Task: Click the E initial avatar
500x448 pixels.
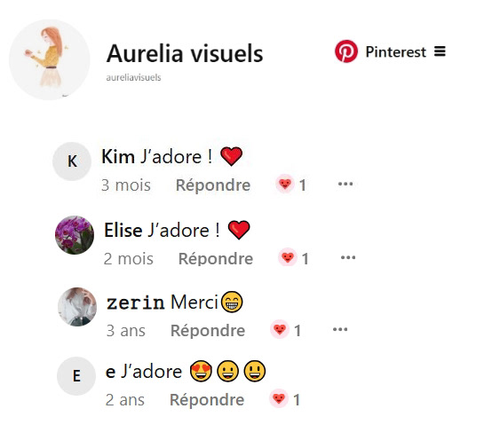Action: pyautogui.click(x=76, y=376)
